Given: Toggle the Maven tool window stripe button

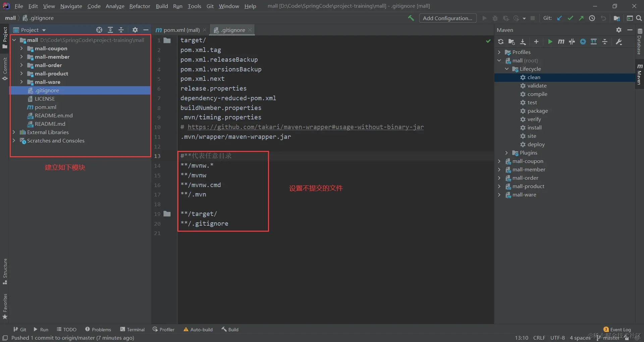Looking at the screenshot, I should [640, 74].
